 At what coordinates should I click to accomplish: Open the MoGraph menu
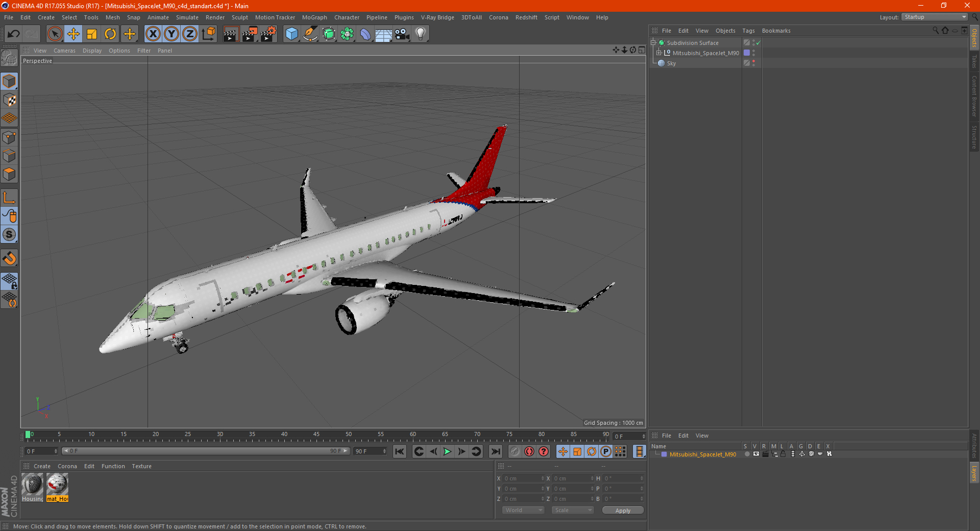314,17
